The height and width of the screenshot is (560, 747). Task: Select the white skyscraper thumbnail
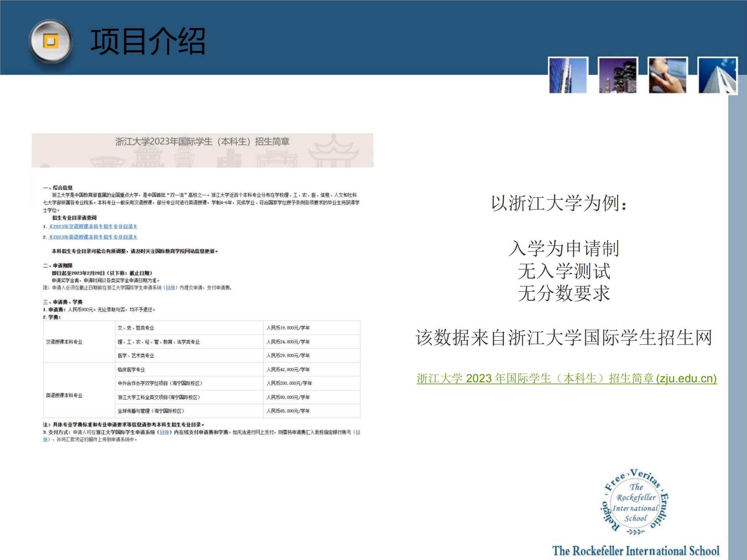point(717,75)
